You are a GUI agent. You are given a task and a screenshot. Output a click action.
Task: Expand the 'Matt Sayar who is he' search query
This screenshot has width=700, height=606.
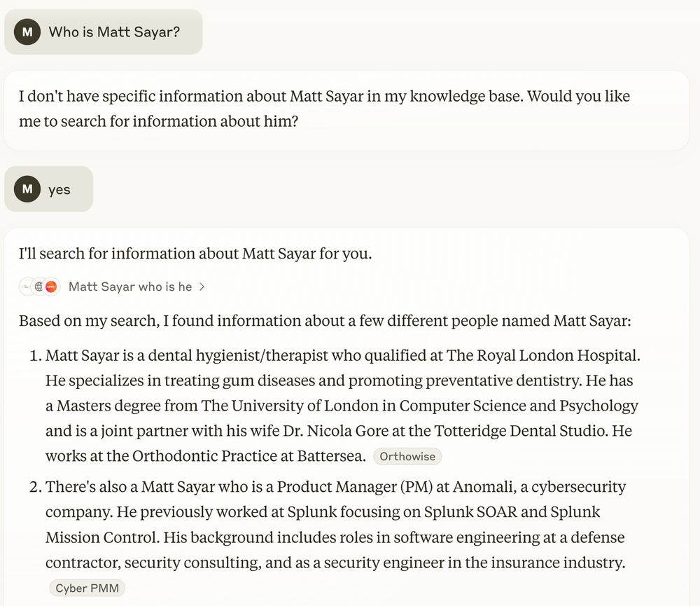[130, 287]
